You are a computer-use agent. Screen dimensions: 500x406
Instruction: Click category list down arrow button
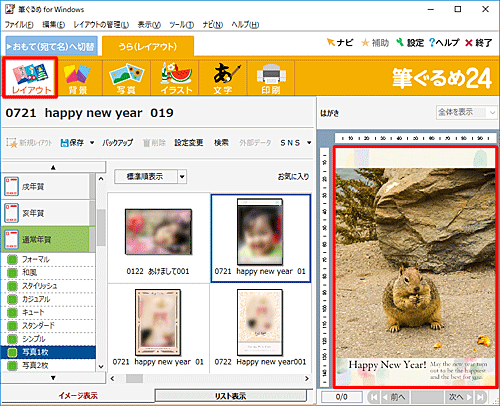[x=53, y=378]
